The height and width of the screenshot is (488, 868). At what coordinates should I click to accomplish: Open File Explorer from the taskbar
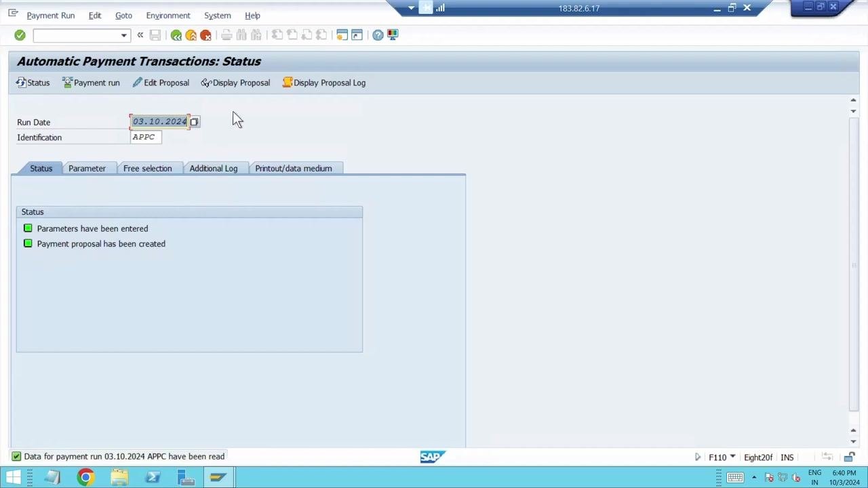pyautogui.click(x=119, y=478)
